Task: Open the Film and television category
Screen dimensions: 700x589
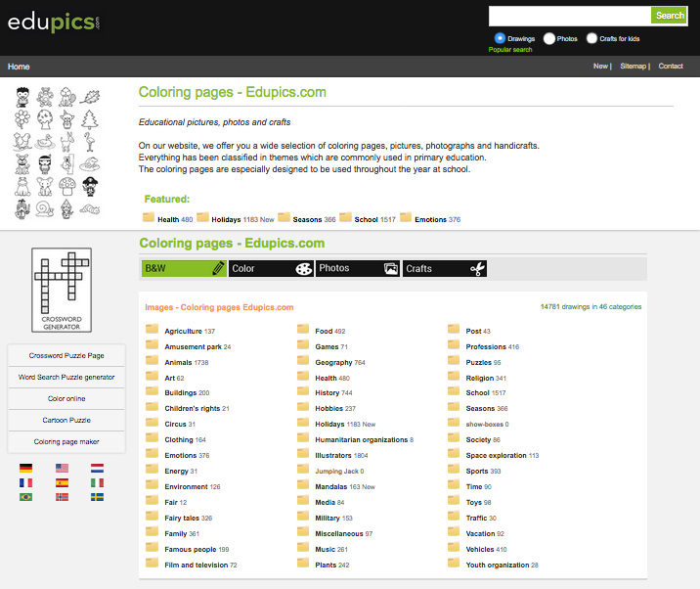Action: pos(200,565)
